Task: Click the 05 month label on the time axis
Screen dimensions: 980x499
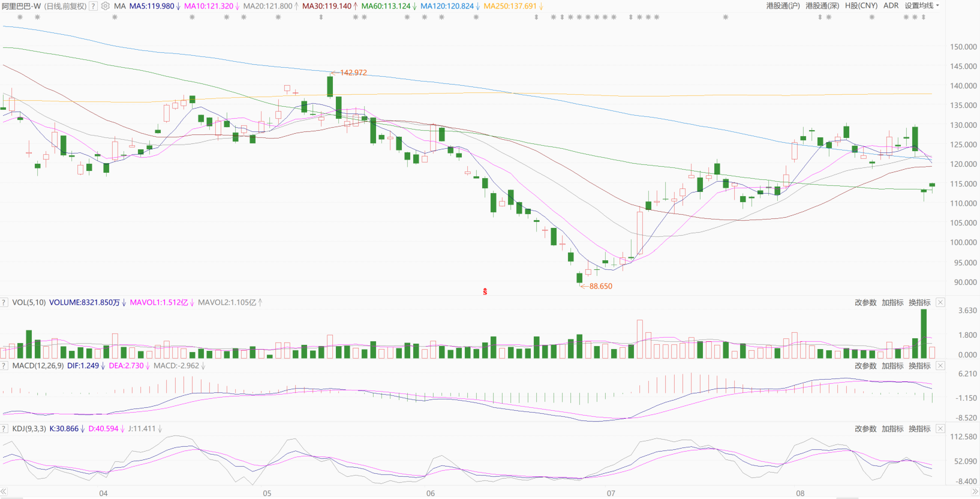Action: (267, 493)
